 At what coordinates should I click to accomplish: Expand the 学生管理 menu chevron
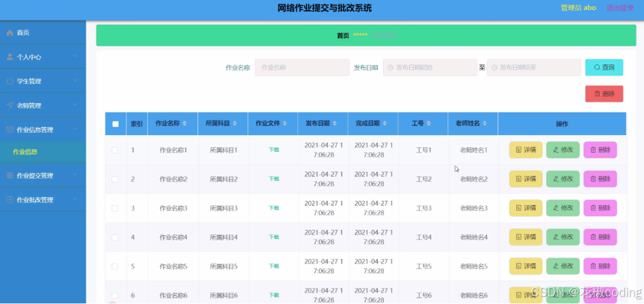tap(75, 80)
